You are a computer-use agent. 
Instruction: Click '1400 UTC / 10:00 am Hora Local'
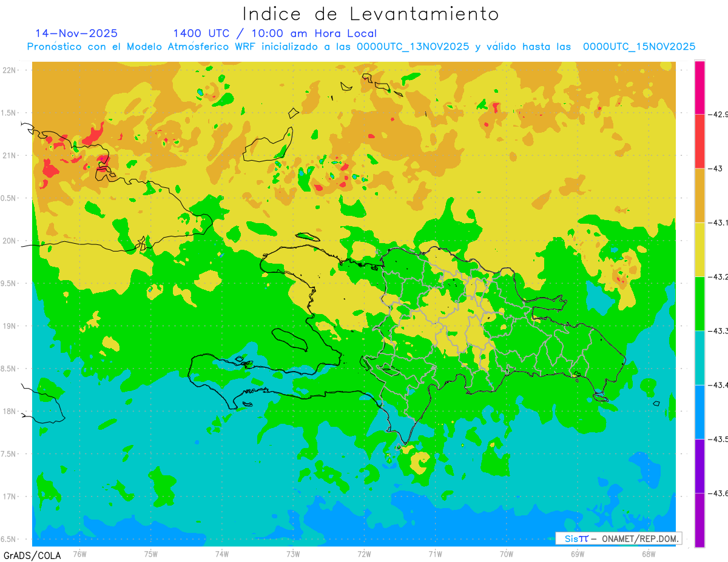(x=275, y=34)
